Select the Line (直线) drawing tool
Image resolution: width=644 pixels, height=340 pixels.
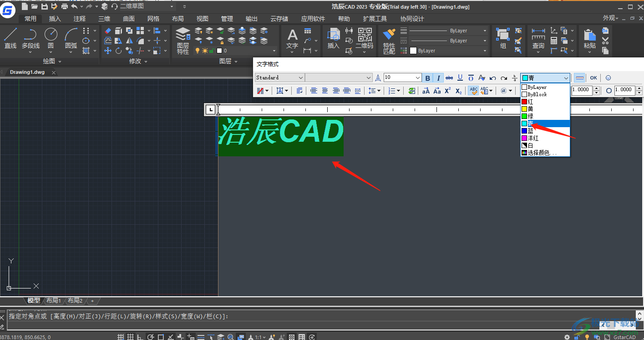pyautogui.click(x=10, y=38)
